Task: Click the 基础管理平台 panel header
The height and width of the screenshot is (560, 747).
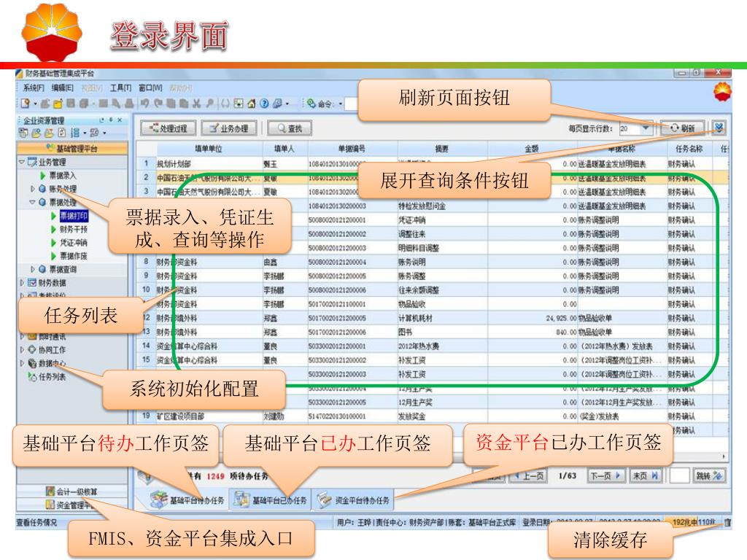Action: click(x=72, y=149)
